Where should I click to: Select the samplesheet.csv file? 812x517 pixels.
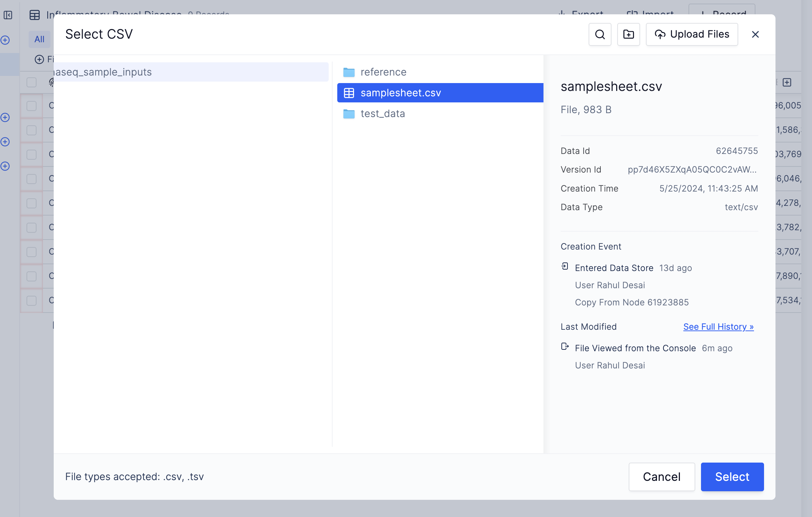[400, 93]
